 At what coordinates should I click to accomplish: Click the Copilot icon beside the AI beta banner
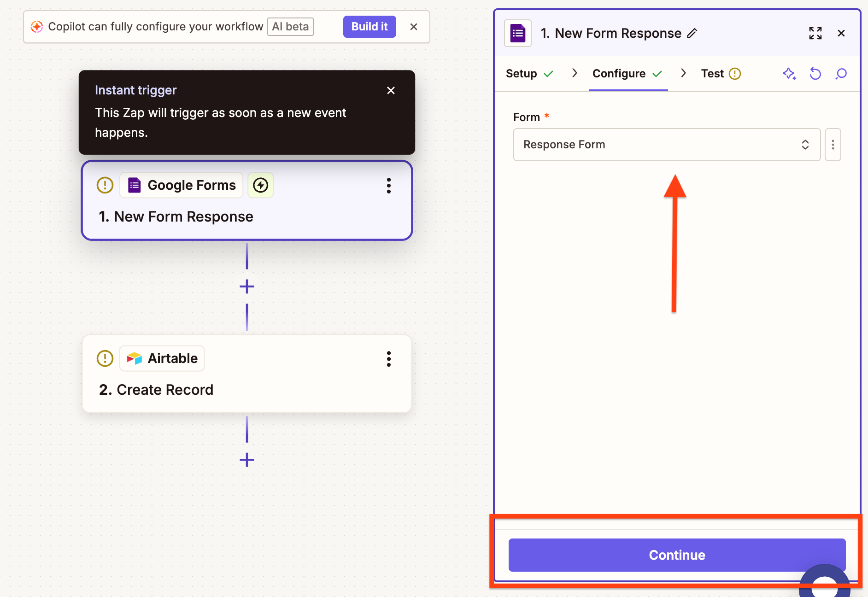[x=37, y=26]
